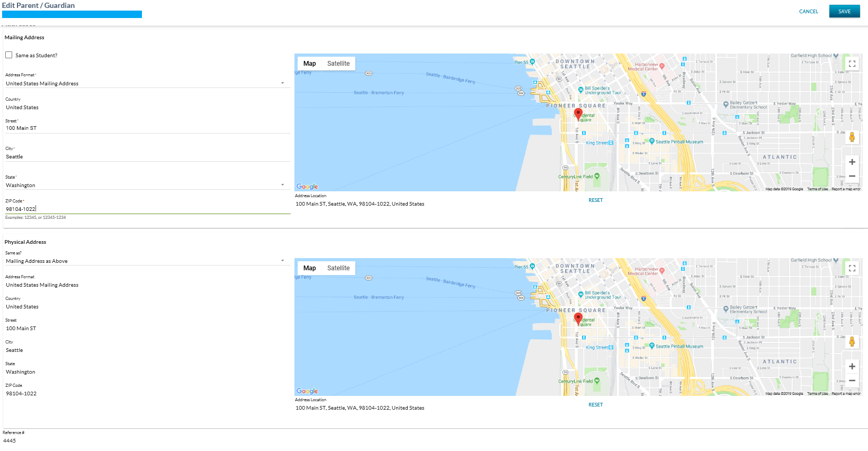The image size is (868, 451).
Task: Click red location pin on physical map
Action: click(578, 319)
